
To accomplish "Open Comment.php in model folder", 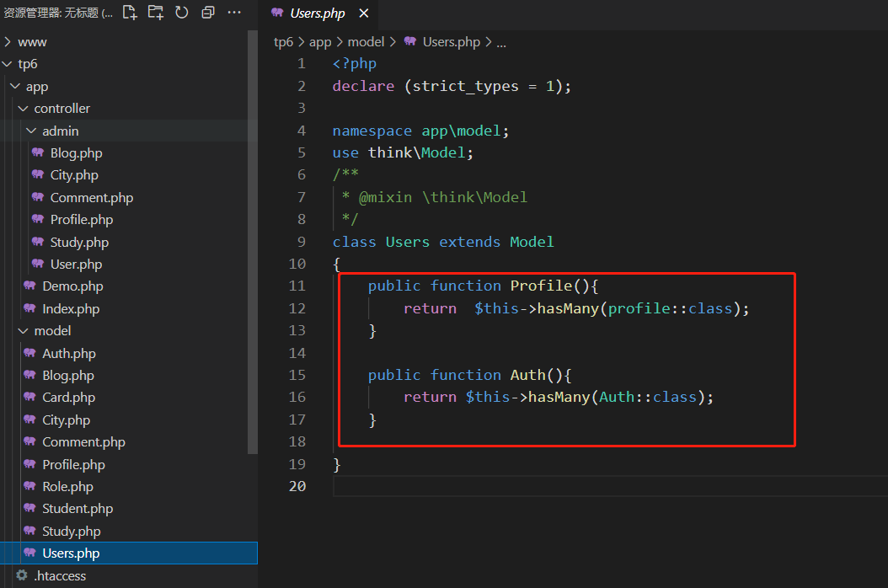I will (x=83, y=442).
